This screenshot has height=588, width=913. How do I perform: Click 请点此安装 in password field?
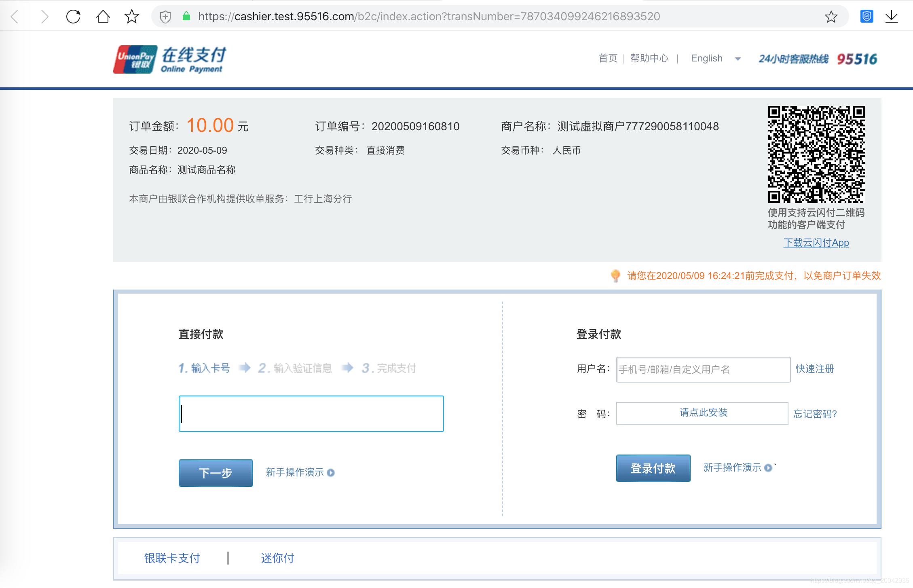703,413
